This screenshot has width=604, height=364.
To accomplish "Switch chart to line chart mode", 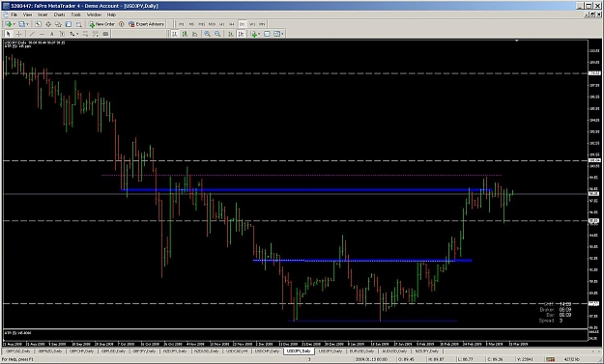I will click(195, 34).
